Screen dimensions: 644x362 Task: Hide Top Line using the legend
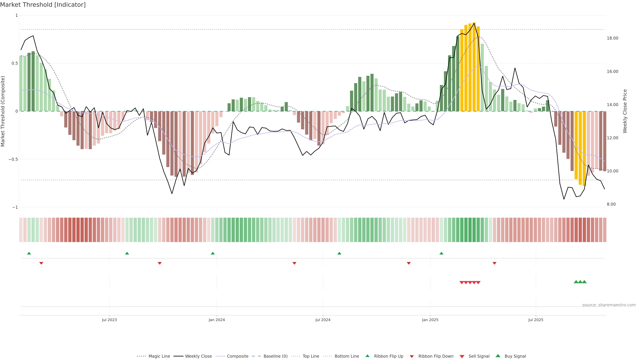click(x=311, y=356)
